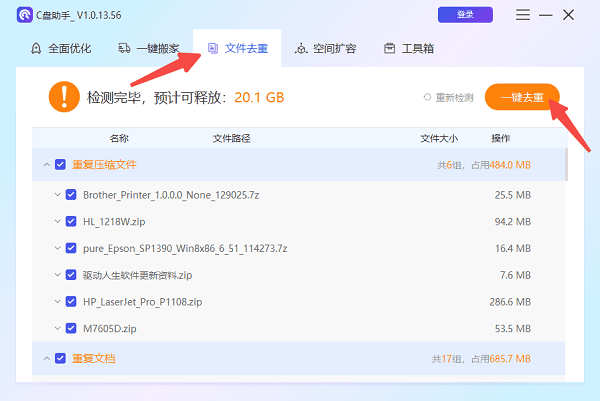The height and width of the screenshot is (401, 600).
Task: Uncheck the 重复压缩文件 group checkbox
Action: click(61, 164)
